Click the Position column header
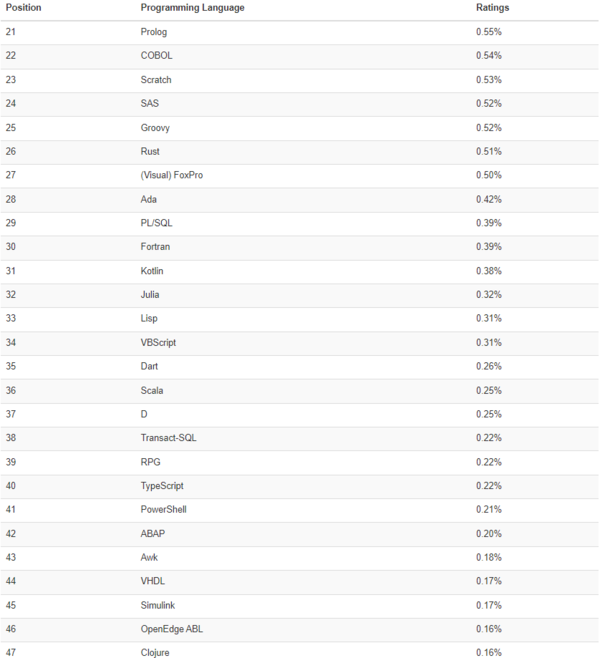This screenshot has height=658, width=600. [x=23, y=8]
